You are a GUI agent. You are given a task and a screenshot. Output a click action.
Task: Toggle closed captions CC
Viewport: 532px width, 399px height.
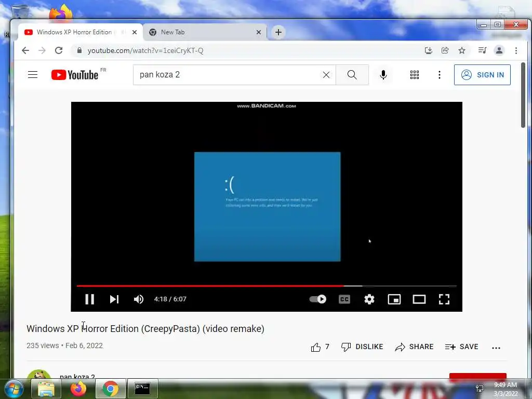(344, 299)
